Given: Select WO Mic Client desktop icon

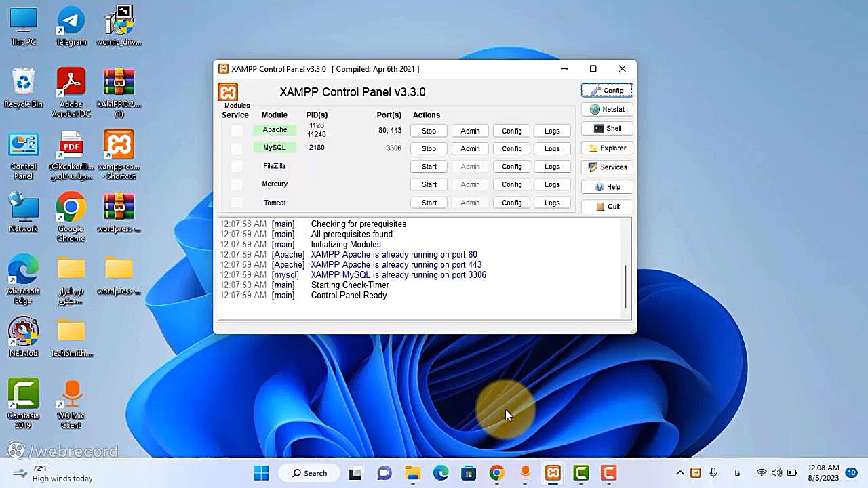Looking at the screenshot, I should 71,404.
